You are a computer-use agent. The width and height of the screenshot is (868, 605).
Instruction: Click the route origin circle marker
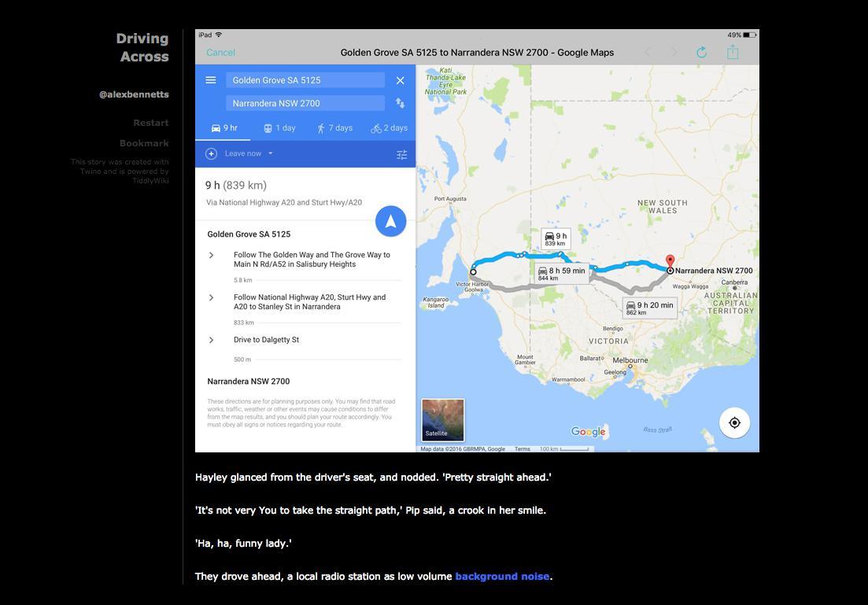pyautogui.click(x=473, y=271)
